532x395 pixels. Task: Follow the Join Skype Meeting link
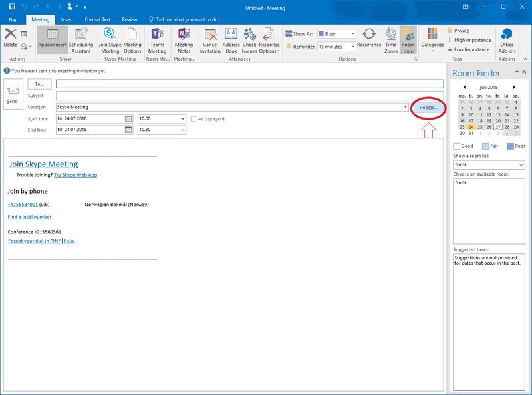(x=43, y=164)
